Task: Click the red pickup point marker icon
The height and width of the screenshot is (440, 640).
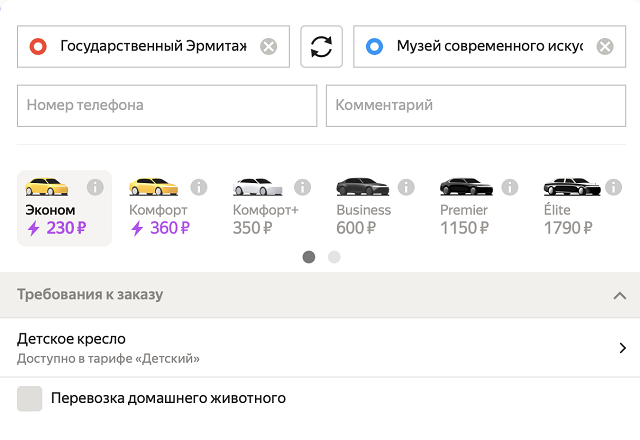Action: pyautogui.click(x=38, y=47)
